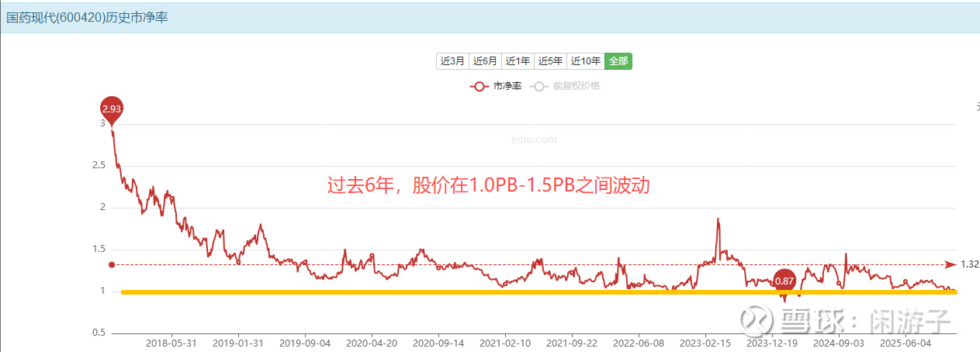980x352 pixels.
Task: Click x-axis date label 2021-09-22
Action: (572, 342)
